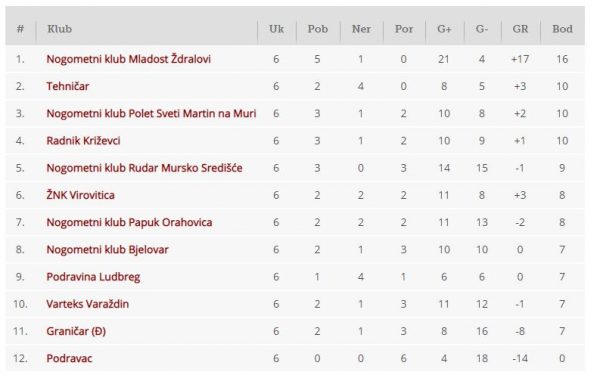Open the Graničar (Đ) club link
The image size is (600, 381).
(76, 331)
